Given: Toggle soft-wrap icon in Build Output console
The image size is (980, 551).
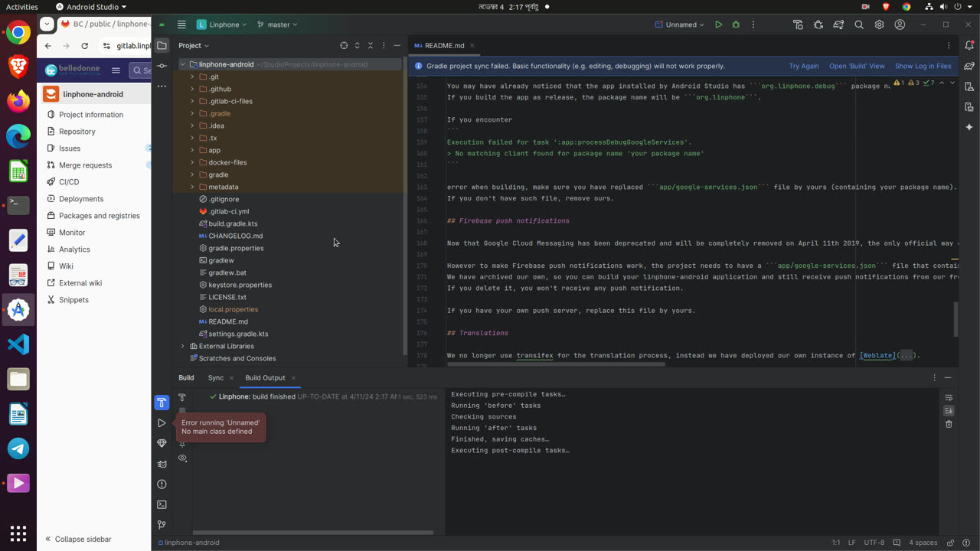Looking at the screenshot, I should 949,398.
